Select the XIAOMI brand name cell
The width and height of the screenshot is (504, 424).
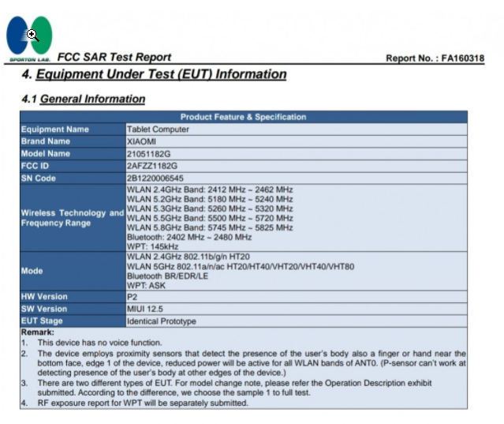click(x=297, y=141)
